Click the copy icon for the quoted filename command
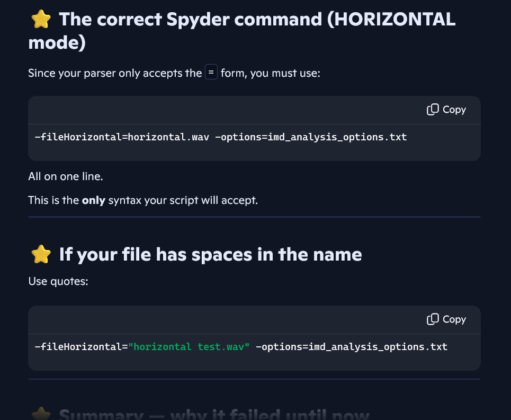Image resolution: width=511 pixels, height=420 pixels. coord(433,319)
